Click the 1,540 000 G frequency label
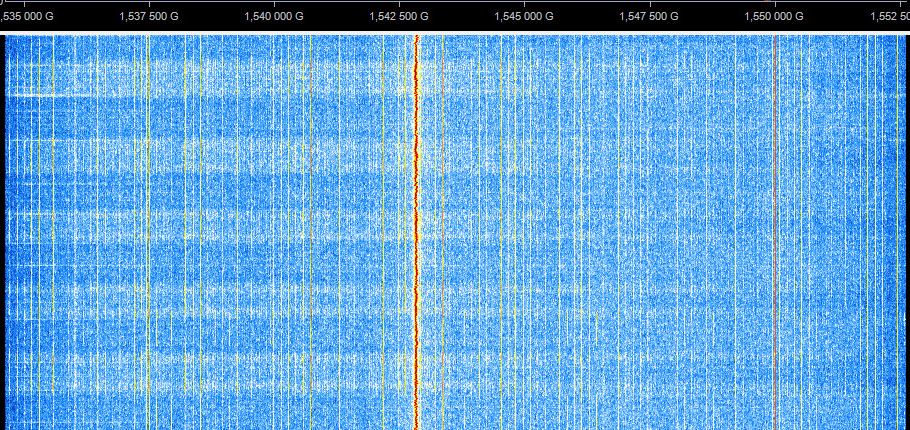The height and width of the screenshot is (430, 910). point(274,17)
